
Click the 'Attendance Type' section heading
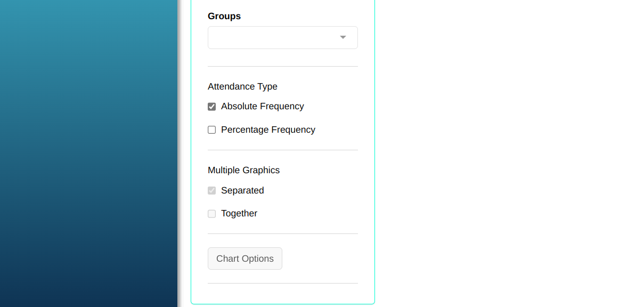click(x=242, y=86)
